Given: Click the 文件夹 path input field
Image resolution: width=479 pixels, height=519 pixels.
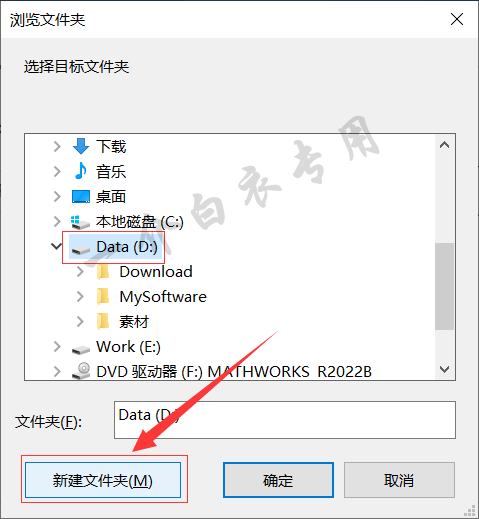Looking at the screenshot, I should (x=285, y=420).
